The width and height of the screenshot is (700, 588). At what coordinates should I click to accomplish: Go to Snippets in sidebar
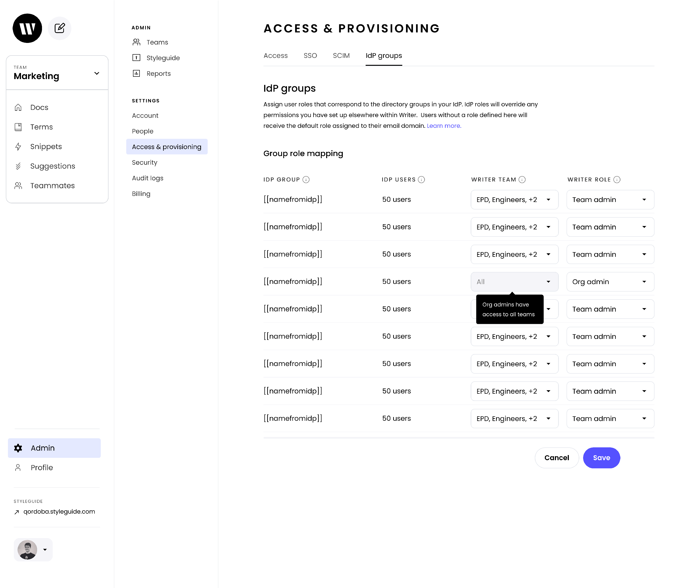pos(46,147)
